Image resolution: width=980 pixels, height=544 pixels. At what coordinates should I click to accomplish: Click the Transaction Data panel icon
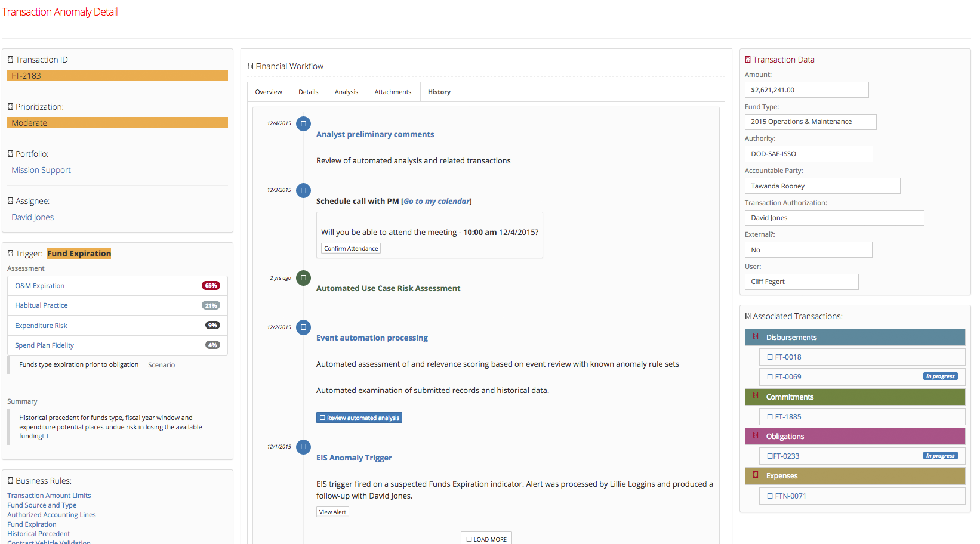(x=748, y=60)
